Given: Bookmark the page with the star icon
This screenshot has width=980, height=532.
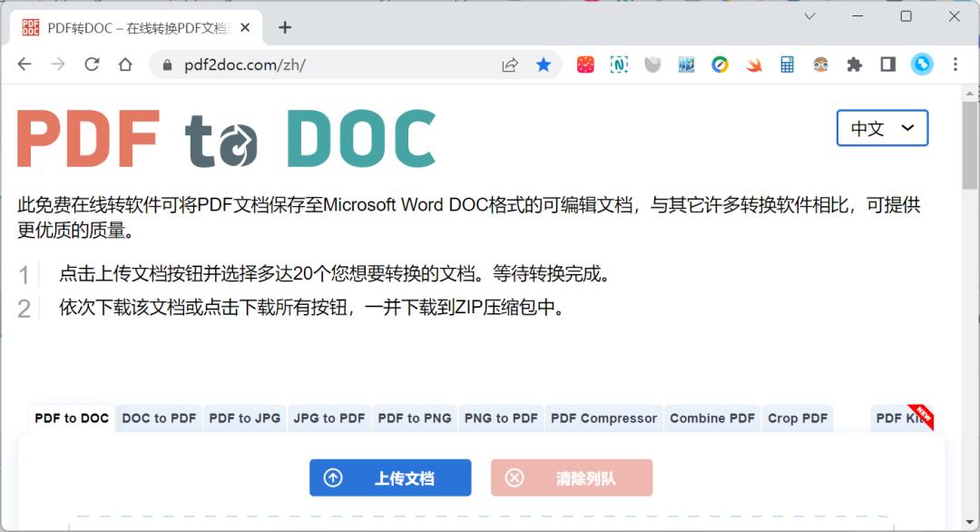Looking at the screenshot, I should (x=544, y=64).
